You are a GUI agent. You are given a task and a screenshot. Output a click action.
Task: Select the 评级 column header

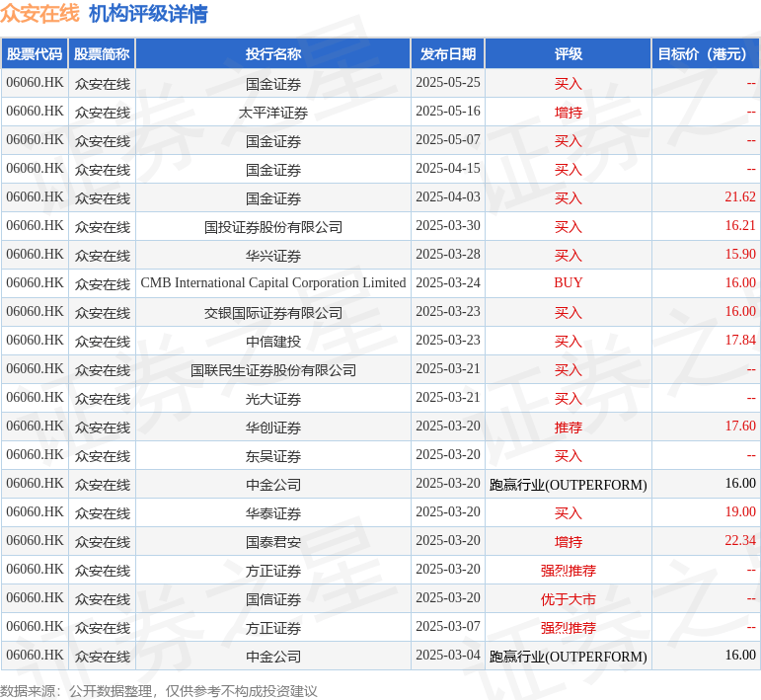click(x=569, y=54)
